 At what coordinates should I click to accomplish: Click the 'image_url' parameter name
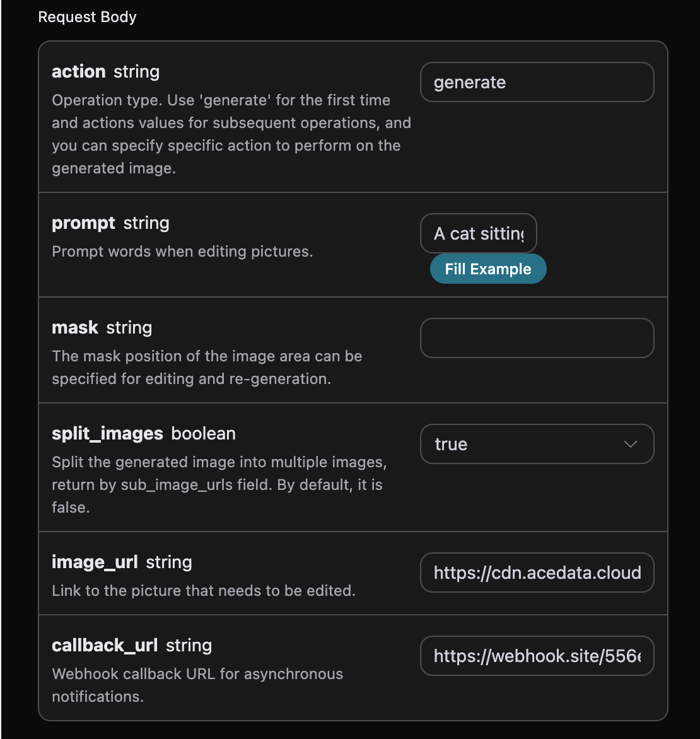(95, 562)
